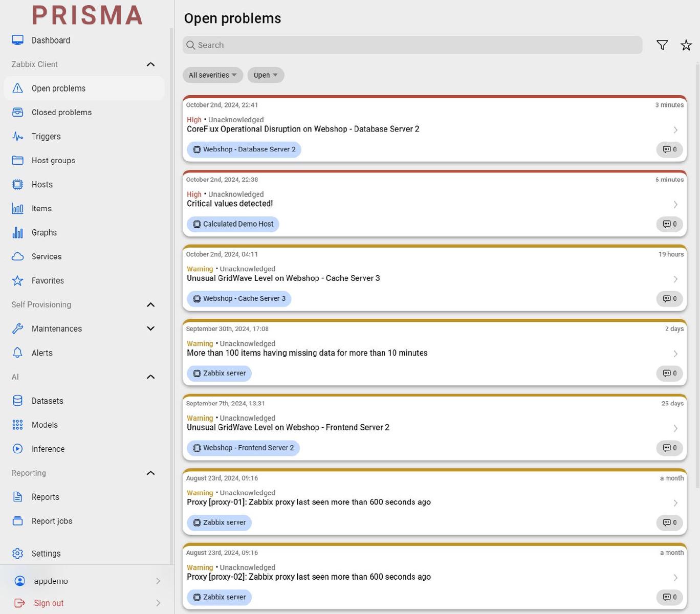Collapse the Zabbix Client section
The image size is (700, 614).
150,64
